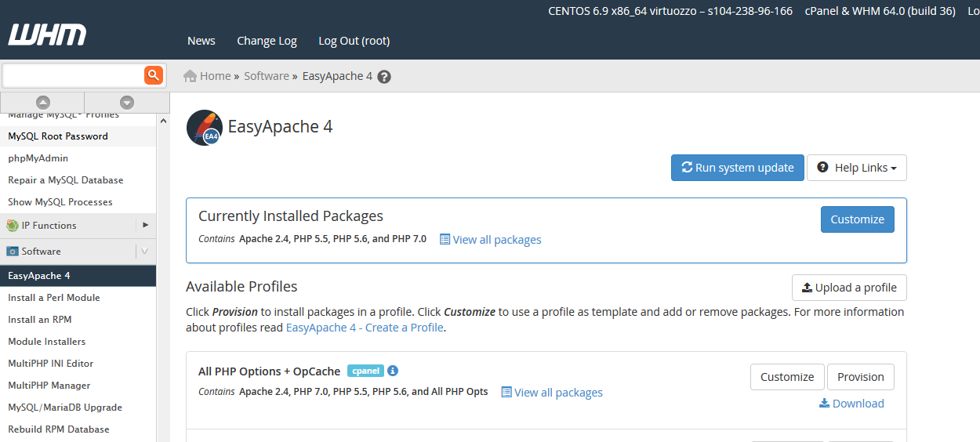The height and width of the screenshot is (442, 980).
Task: Click the EasyApache 4 feather logo
Action: point(205,128)
